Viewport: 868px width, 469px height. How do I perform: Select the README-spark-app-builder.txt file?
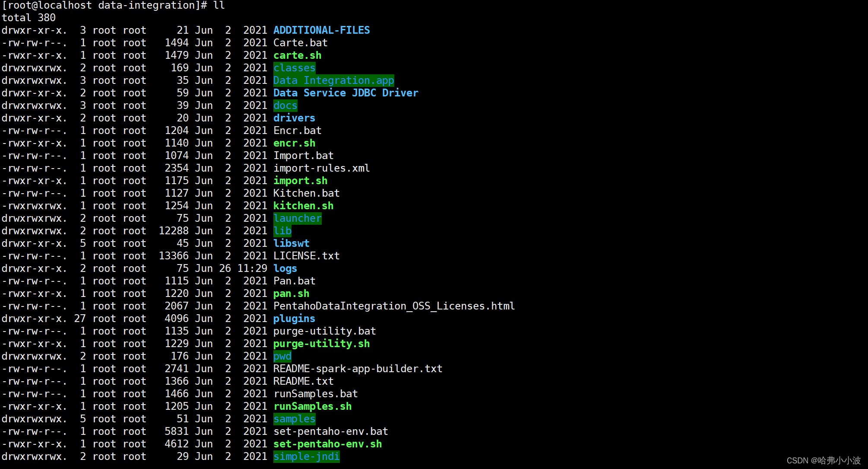pyautogui.click(x=358, y=368)
